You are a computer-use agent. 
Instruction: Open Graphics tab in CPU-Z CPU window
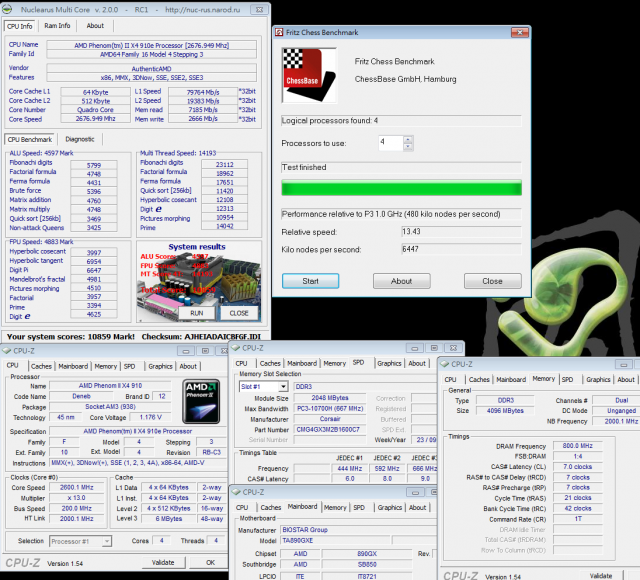click(160, 367)
